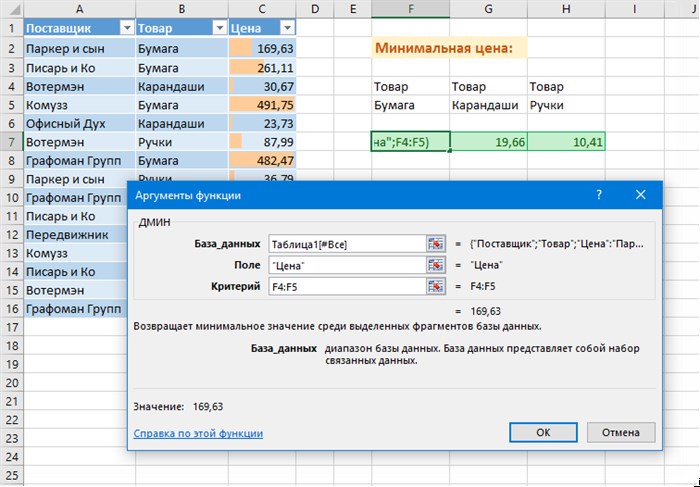Close the Аргументы функции dialog

641,195
